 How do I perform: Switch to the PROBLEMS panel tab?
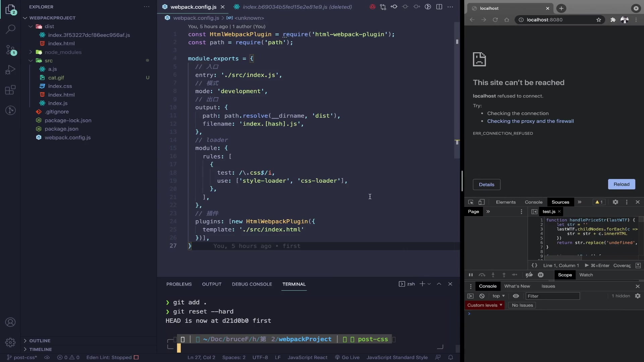click(x=179, y=284)
